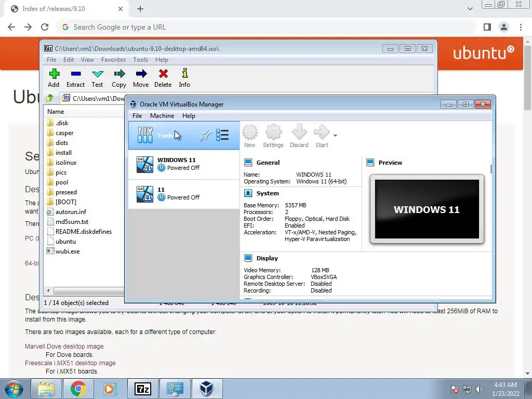532x399 pixels.
Task: Click the Freescale i.MX51 desktop image link
Action: [70, 363]
